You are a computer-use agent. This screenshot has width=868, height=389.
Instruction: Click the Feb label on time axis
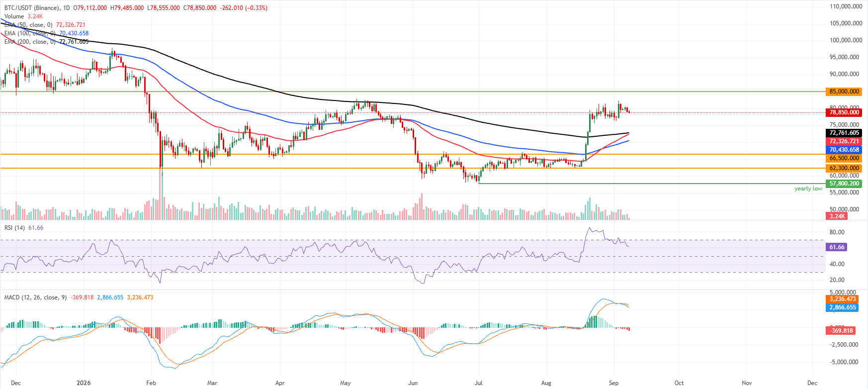coord(151,383)
